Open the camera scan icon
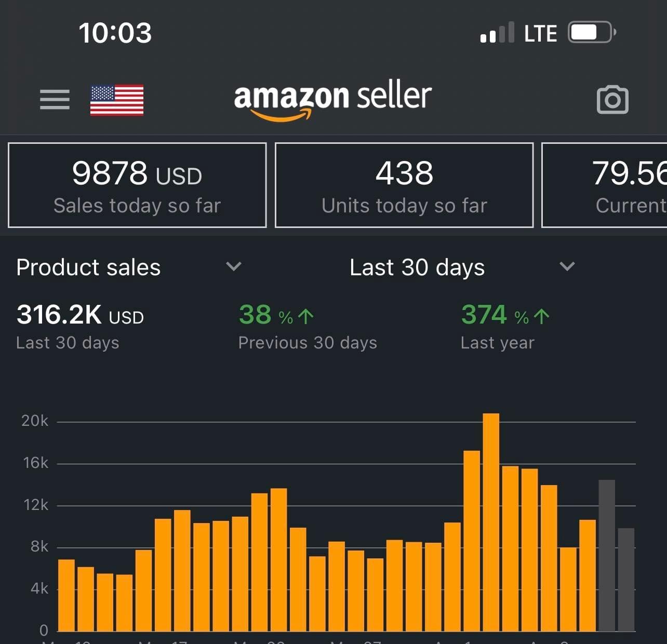The height and width of the screenshot is (644, 667). [612, 100]
